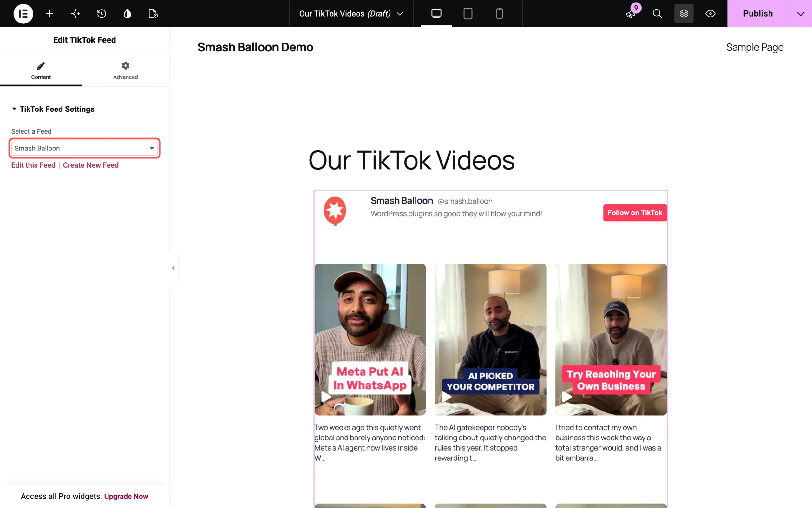Switch to tablet responsive view
The height and width of the screenshot is (508, 812).
(x=468, y=13)
